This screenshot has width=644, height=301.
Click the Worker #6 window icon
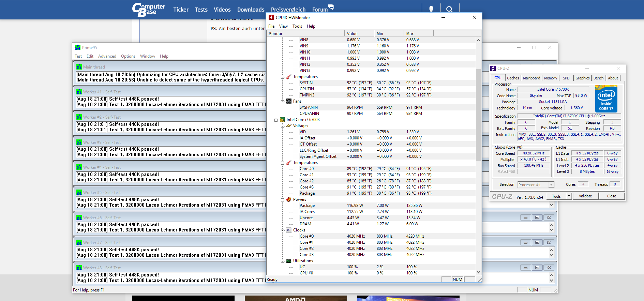pyautogui.click(x=79, y=218)
